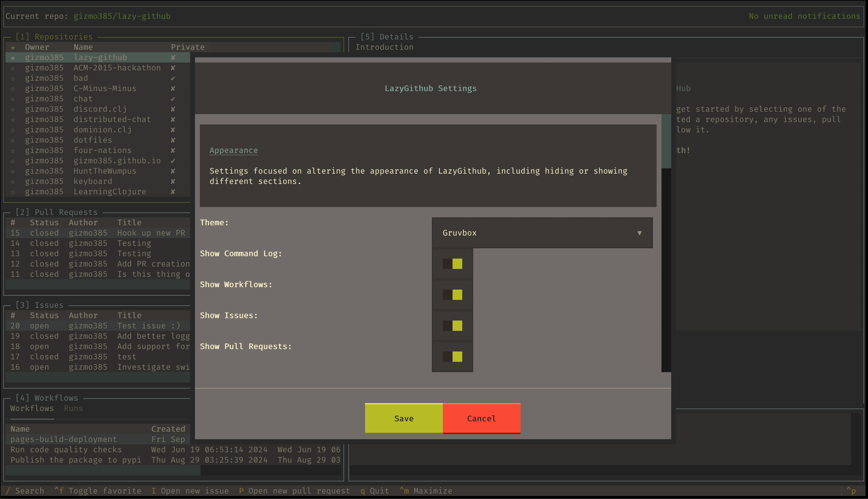
Task: Cancel the settings dialog
Action: 481,418
